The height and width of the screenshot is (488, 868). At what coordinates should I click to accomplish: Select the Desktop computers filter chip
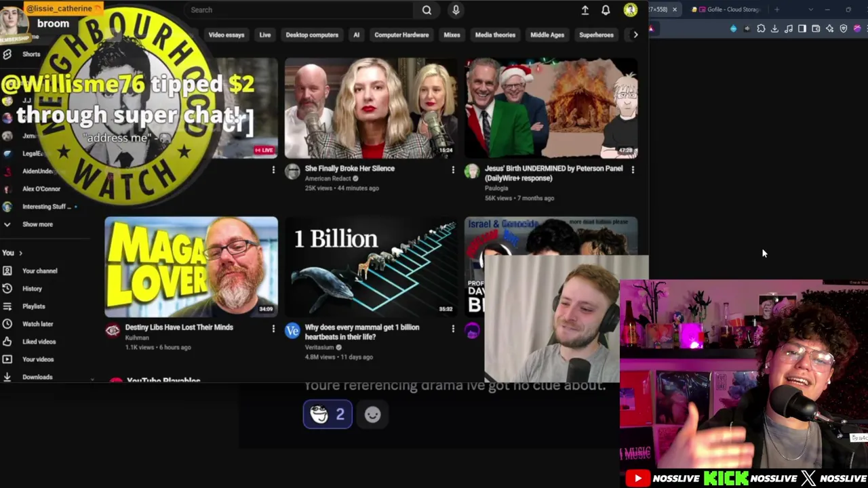pos(312,35)
